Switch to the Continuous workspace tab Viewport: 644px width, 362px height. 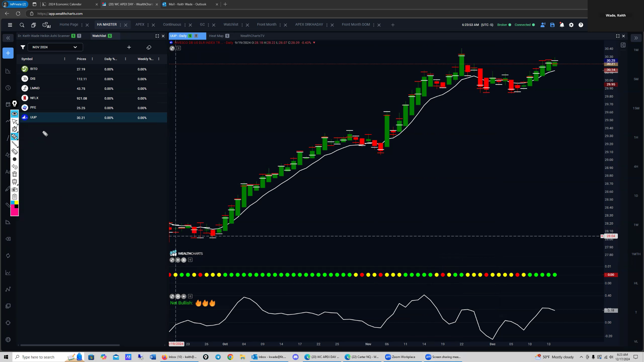172,24
